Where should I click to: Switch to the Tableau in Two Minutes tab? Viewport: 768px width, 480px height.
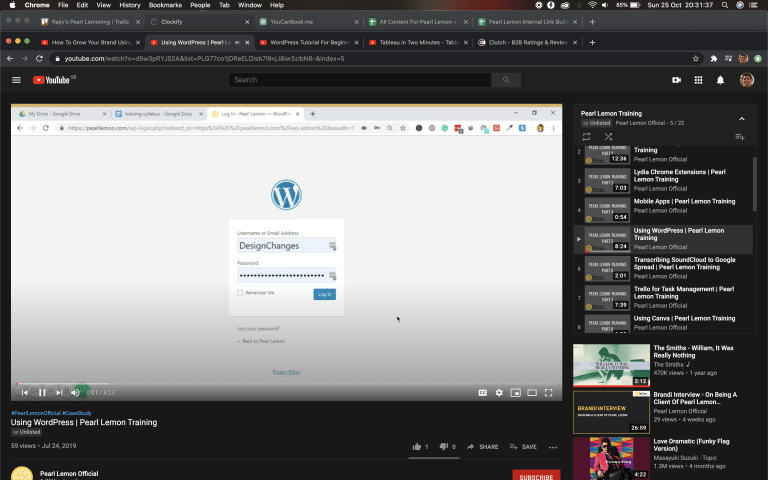(418, 43)
